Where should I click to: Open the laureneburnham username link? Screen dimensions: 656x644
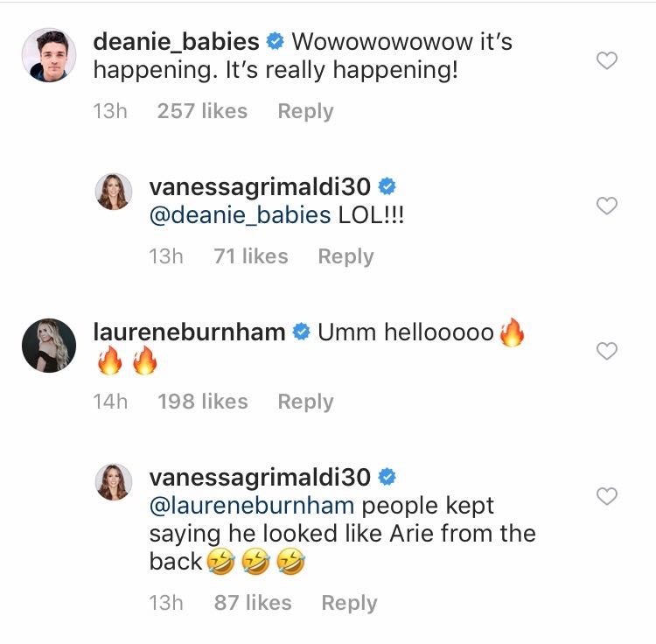pyautogui.click(x=189, y=332)
